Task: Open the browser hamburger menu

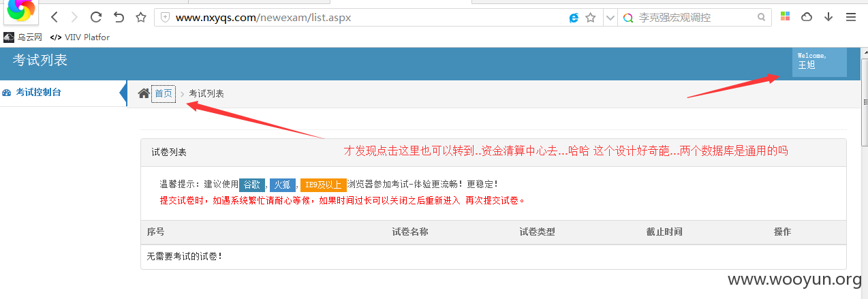Action: pyautogui.click(x=850, y=17)
